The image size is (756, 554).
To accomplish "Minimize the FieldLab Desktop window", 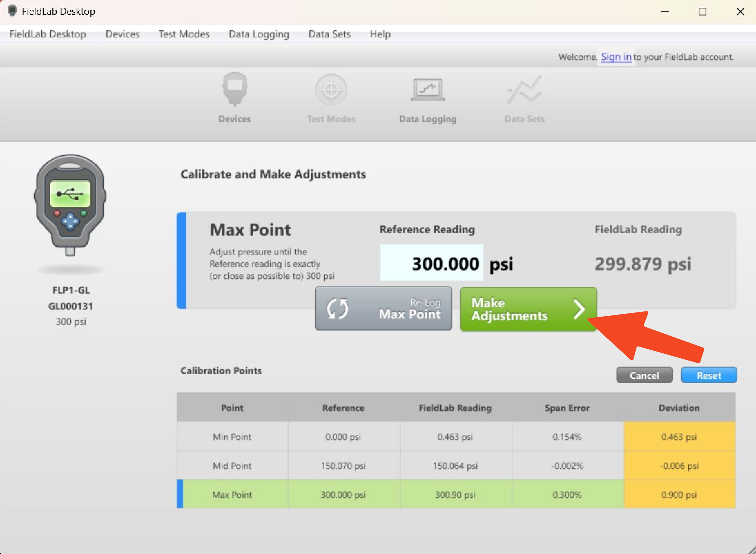I will 665,12.
